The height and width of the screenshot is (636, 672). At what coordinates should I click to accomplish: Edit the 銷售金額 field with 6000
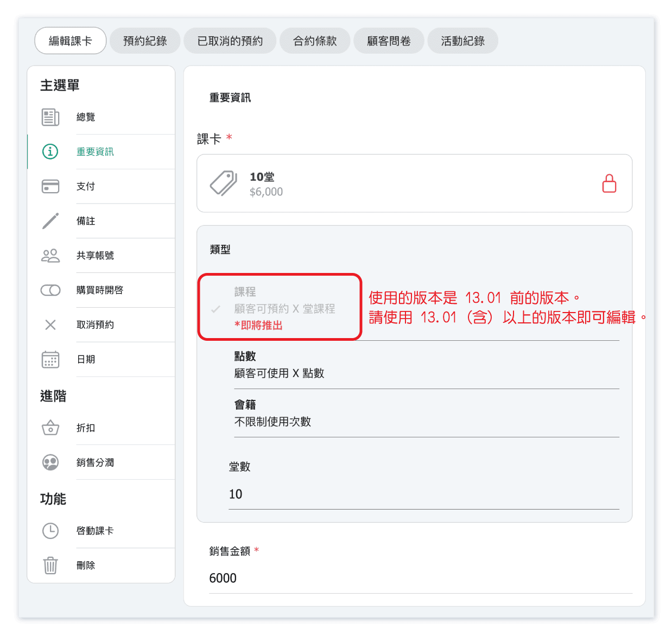(x=420, y=578)
